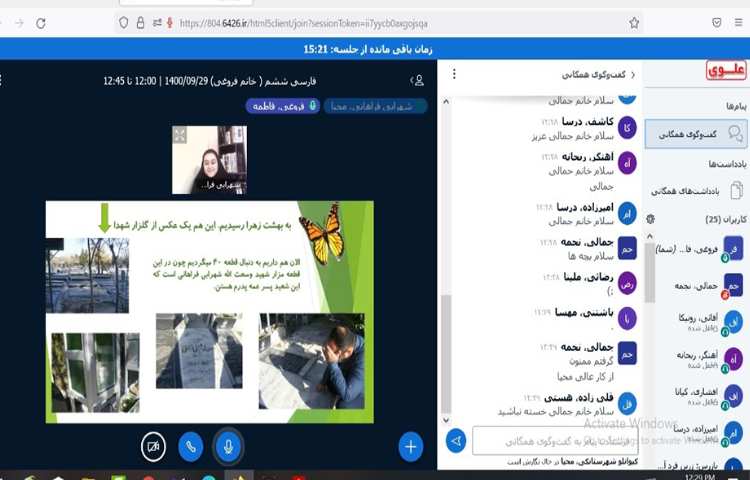Click the avatar of امیرزاده، درسا in the chat
Viewport: 750px width, 480px height.
627,213
